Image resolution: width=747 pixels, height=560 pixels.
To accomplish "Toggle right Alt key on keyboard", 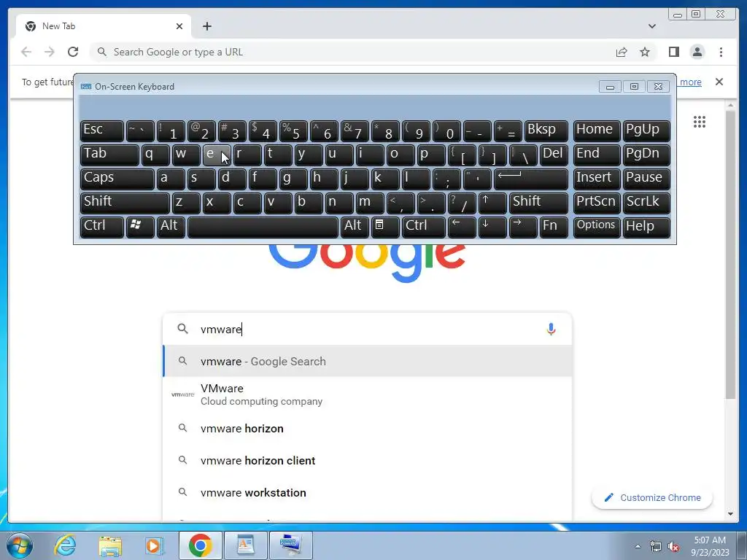I will click(x=355, y=227).
